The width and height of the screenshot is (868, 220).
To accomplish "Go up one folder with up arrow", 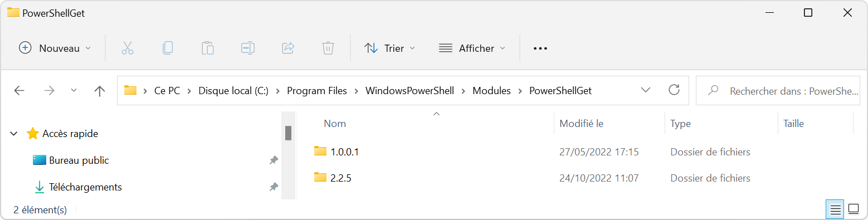I will tap(100, 91).
